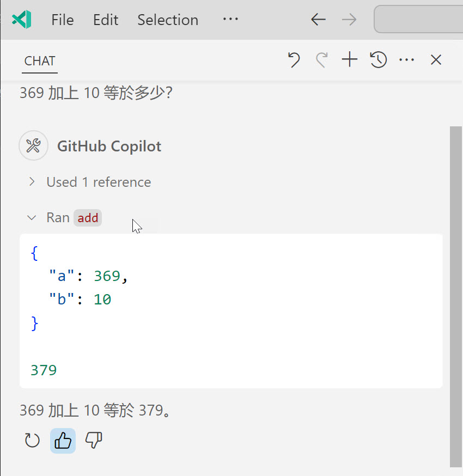Toggle thumbs down on the response
This screenshot has width=463, height=476.
tap(94, 441)
